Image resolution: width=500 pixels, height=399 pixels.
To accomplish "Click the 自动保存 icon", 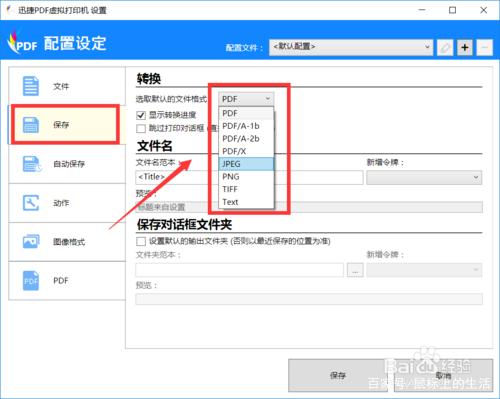I will coord(32,164).
